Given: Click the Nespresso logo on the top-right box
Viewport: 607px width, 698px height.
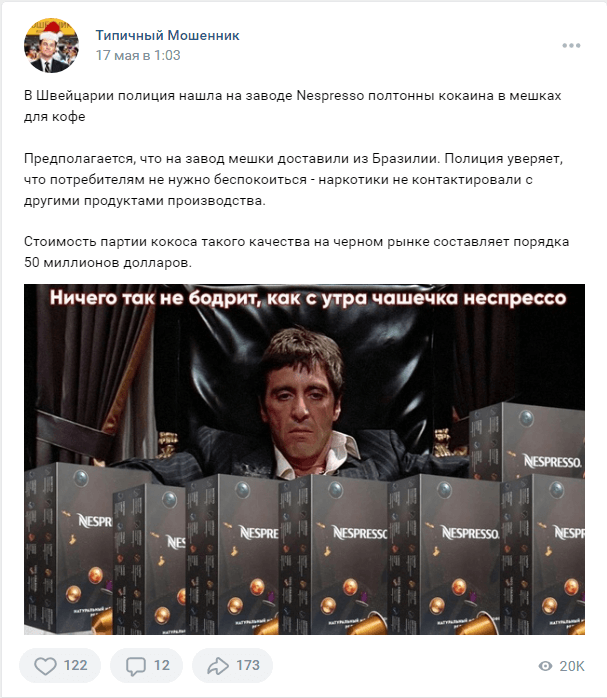Looking at the screenshot, I should 552,461.
